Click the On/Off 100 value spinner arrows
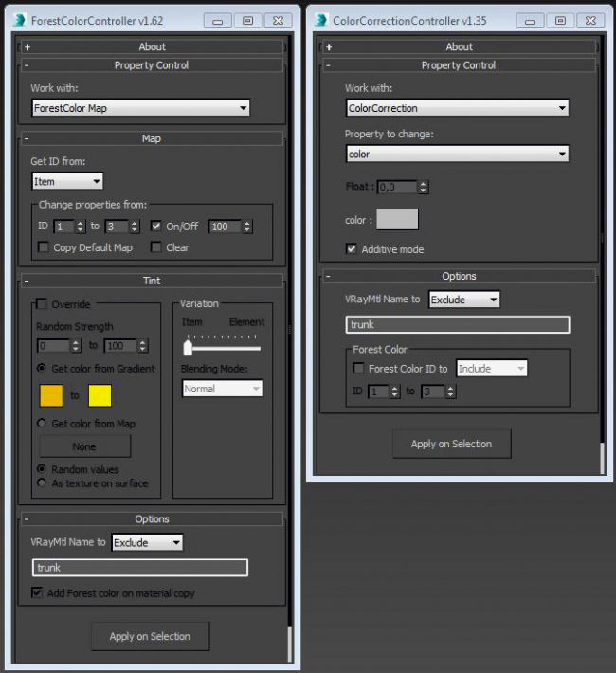Screen dimensions: 616x673 (x=246, y=227)
